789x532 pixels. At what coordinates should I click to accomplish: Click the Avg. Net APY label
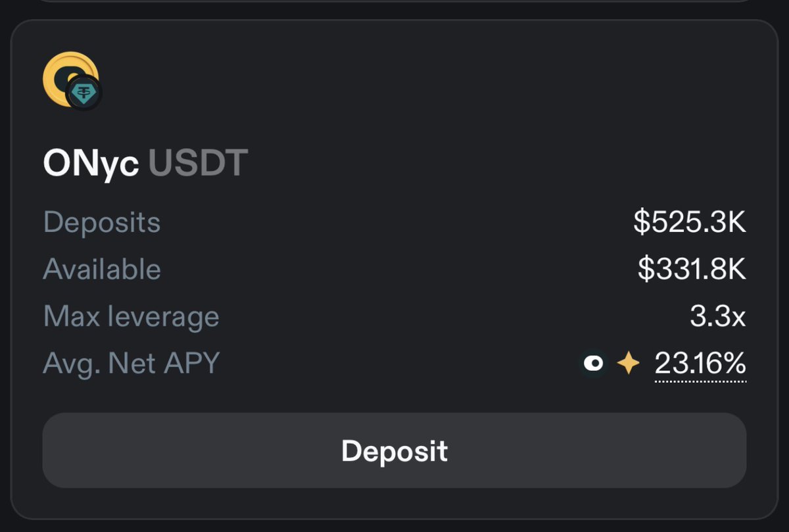pyautogui.click(x=131, y=363)
